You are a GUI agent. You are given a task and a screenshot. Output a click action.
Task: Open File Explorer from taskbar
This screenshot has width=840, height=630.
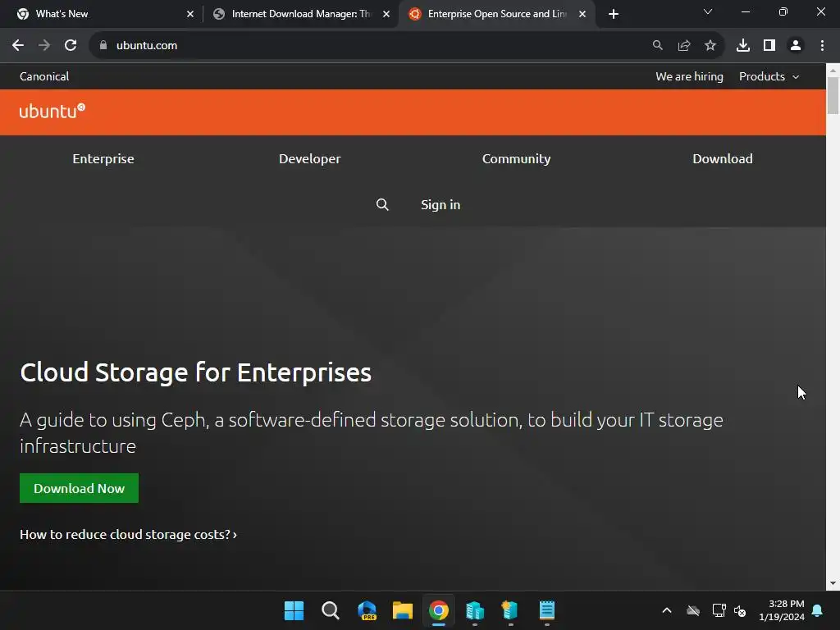402,610
